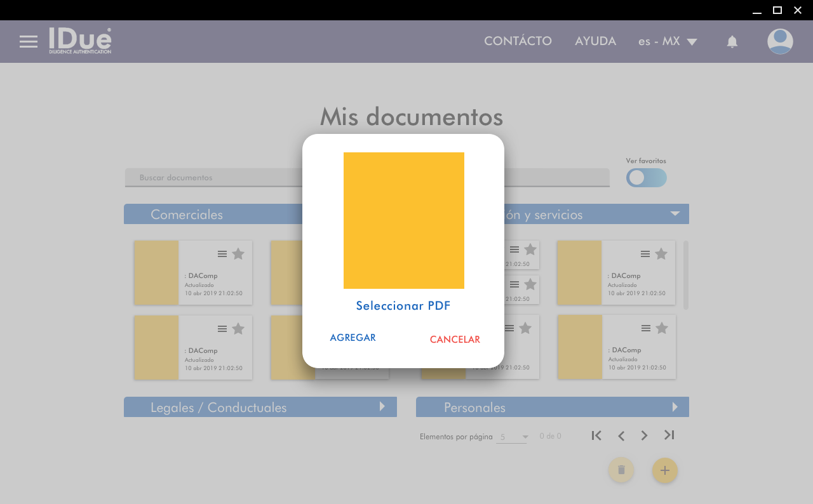Expand the Legales / Conductuales section
Image resolution: width=813 pixels, height=504 pixels.
tap(382, 407)
